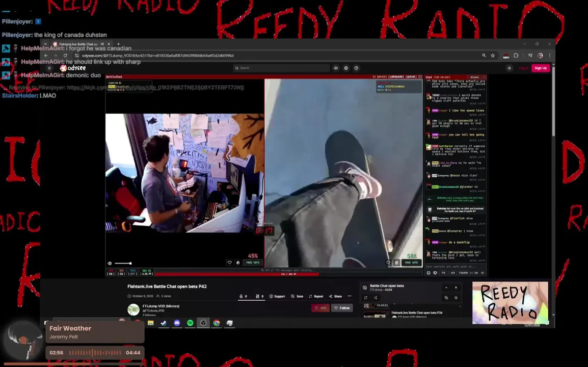
Task: Click the LDRBOARD button in BattleChat
Action: point(395,76)
